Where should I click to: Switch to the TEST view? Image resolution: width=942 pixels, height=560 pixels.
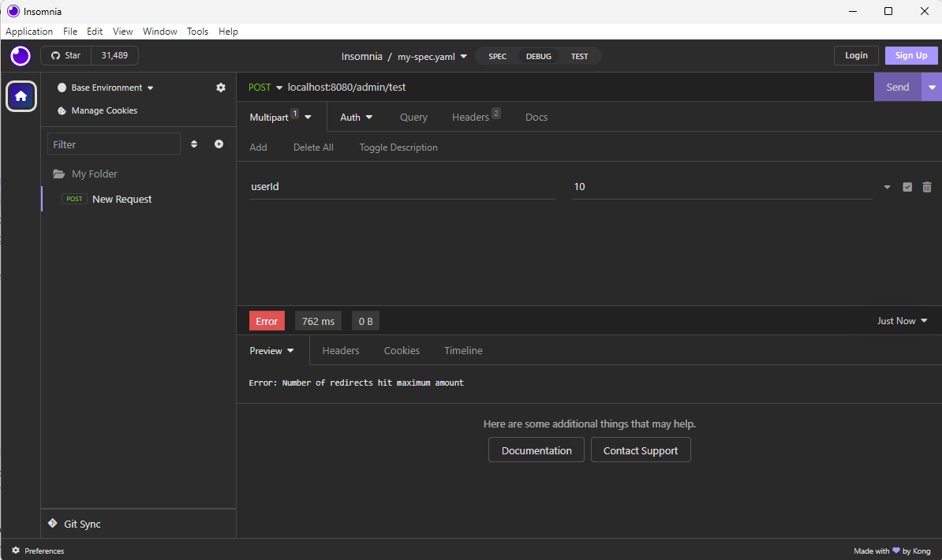(x=579, y=56)
